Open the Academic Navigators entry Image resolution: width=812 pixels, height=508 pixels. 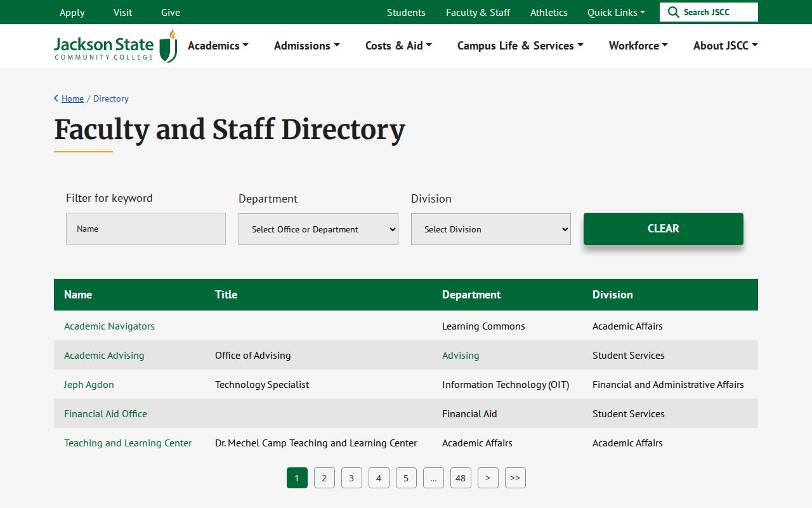coord(109,326)
